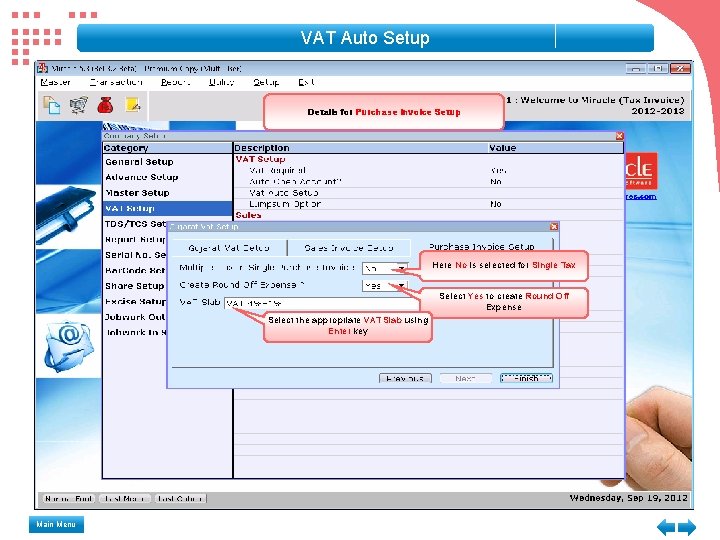
Task: Select BarCode Setup category
Action: pyautogui.click(x=135, y=270)
